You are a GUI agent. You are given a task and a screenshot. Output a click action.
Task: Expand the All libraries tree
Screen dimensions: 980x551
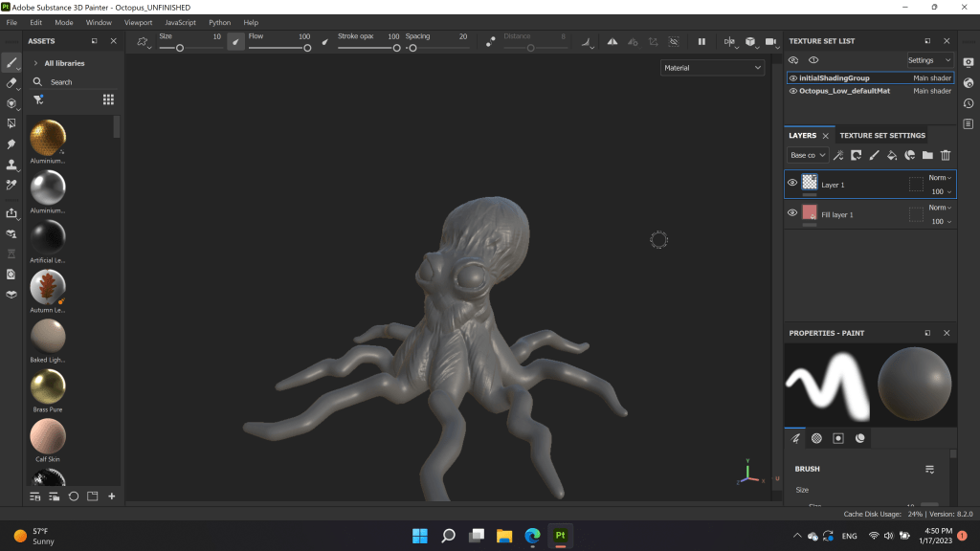point(35,63)
